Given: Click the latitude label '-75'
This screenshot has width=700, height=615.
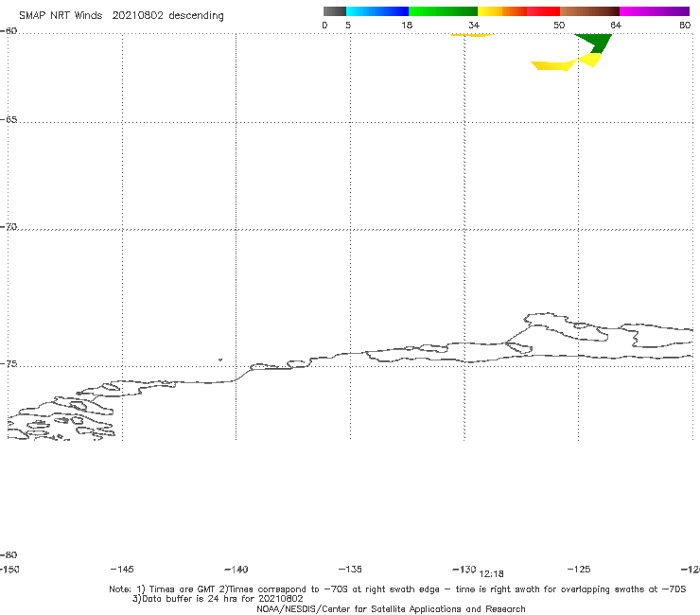Looking at the screenshot, I should [x=9, y=364].
